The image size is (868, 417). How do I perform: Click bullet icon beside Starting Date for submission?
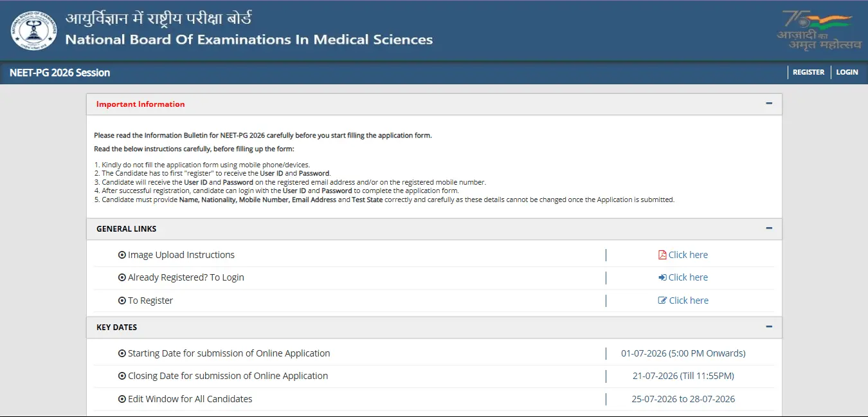tap(122, 353)
